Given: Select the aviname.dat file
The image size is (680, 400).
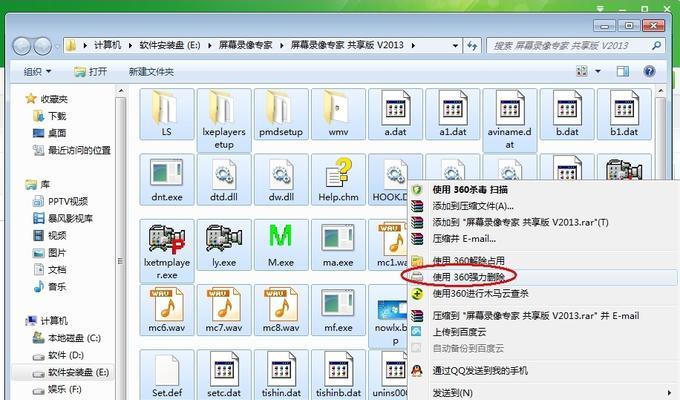Looking at the screenshot, I should (x=510, y=120).
